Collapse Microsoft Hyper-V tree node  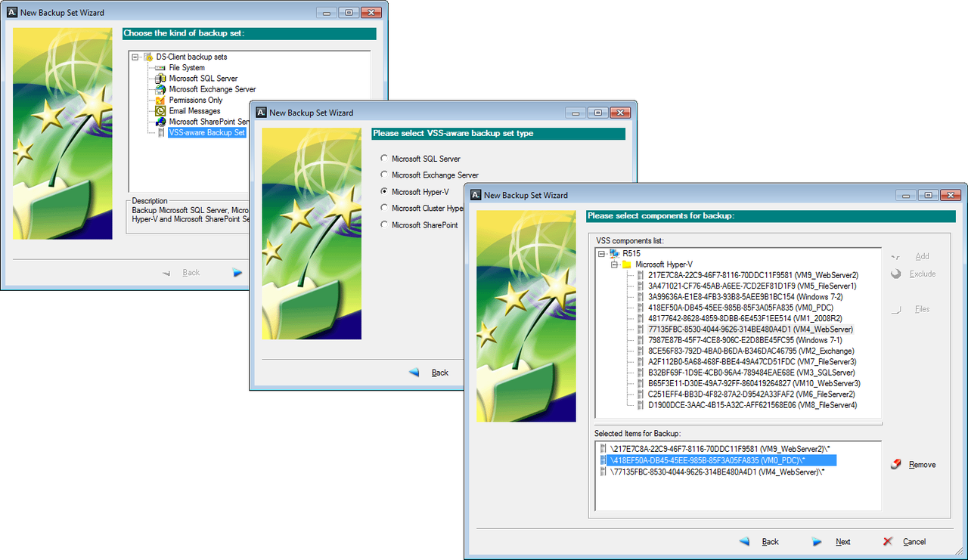click(x=615, y=265)
